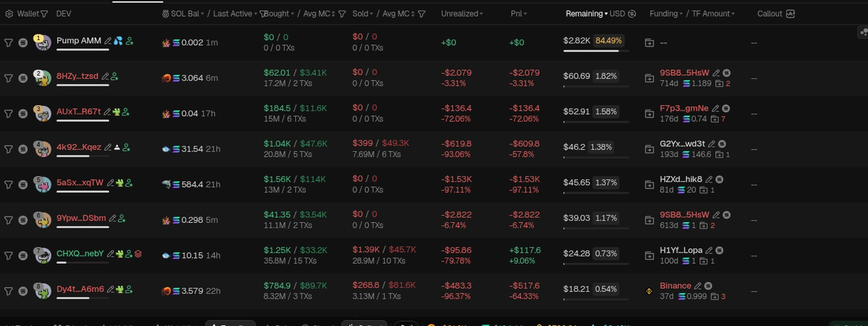
Task: Click the Callout column header label
Action: tap(770, 14)
